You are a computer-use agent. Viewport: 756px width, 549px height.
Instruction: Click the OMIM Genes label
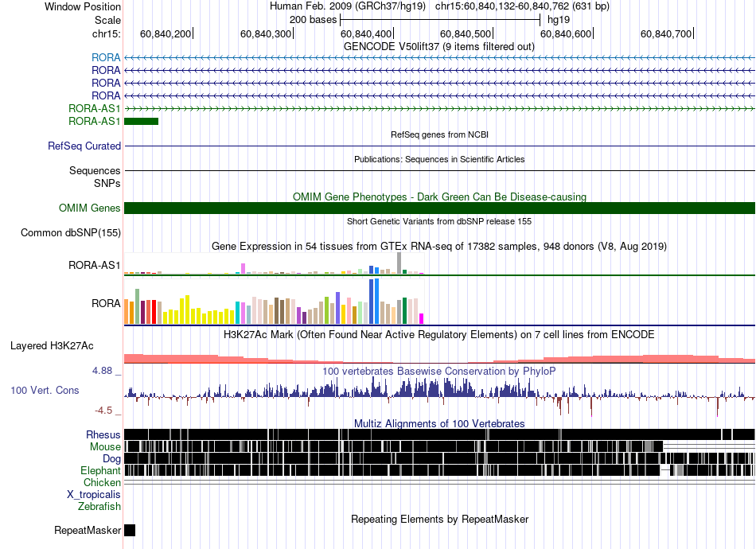coord(90,208)
